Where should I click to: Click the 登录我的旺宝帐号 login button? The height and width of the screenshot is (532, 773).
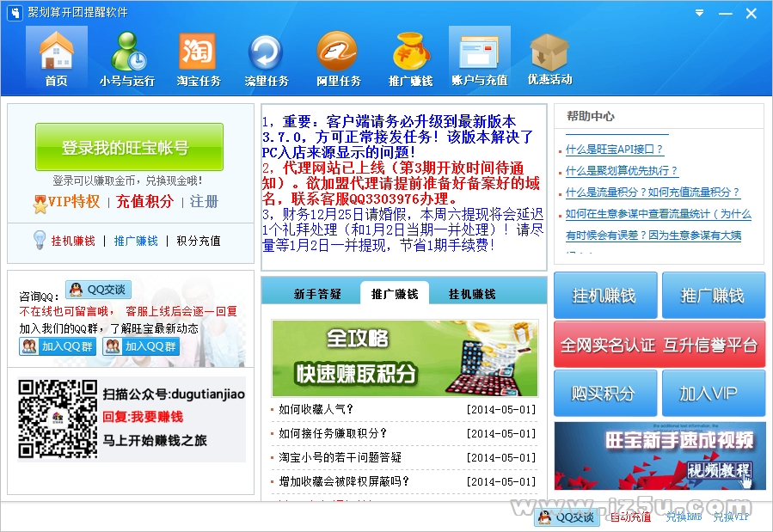[x=129, y=147]
